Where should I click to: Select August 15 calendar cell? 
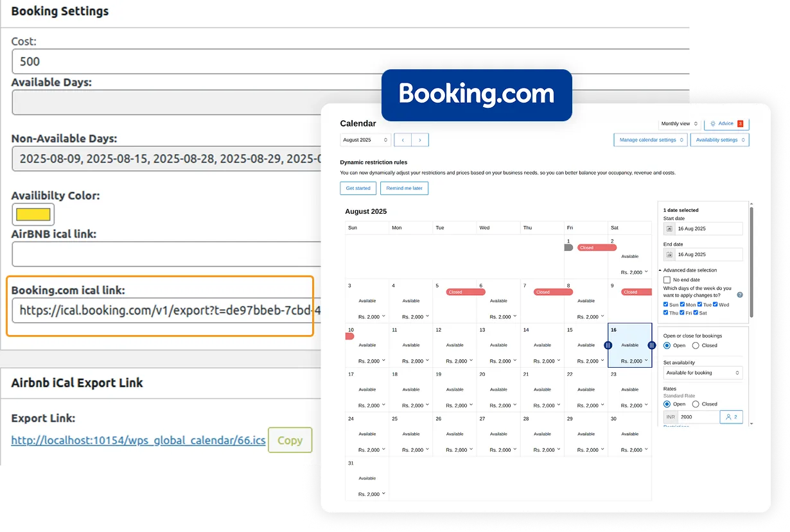pos(586,345)
